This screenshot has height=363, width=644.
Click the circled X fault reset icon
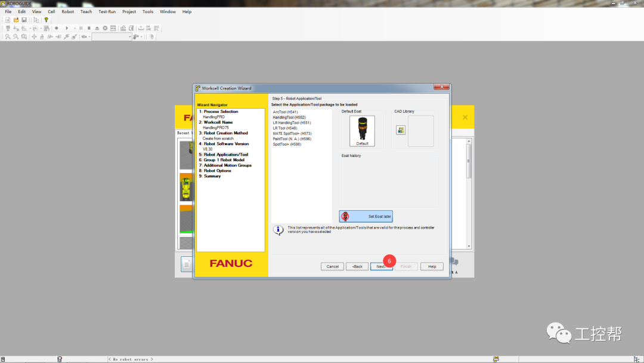[x=105, y=28]
